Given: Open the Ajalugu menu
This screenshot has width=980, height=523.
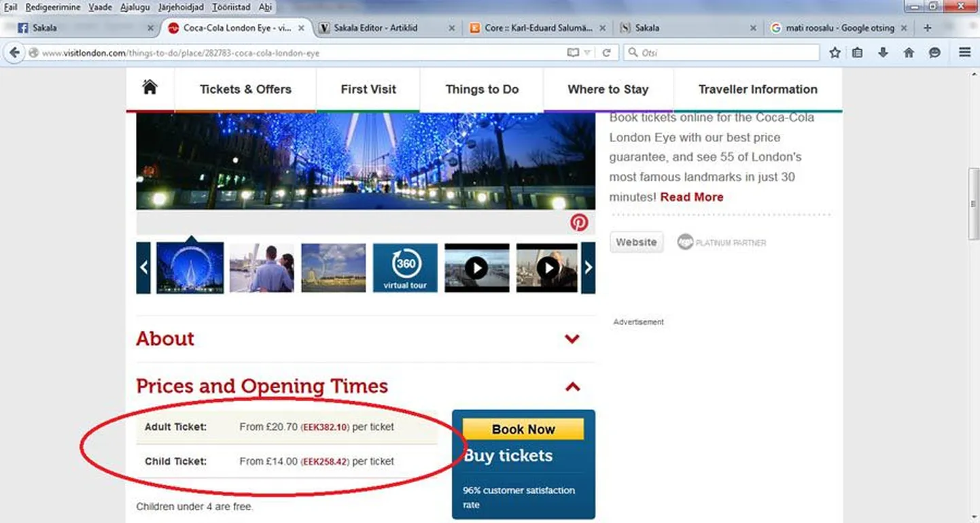Looking at the screenshot, I should [135, 7].
